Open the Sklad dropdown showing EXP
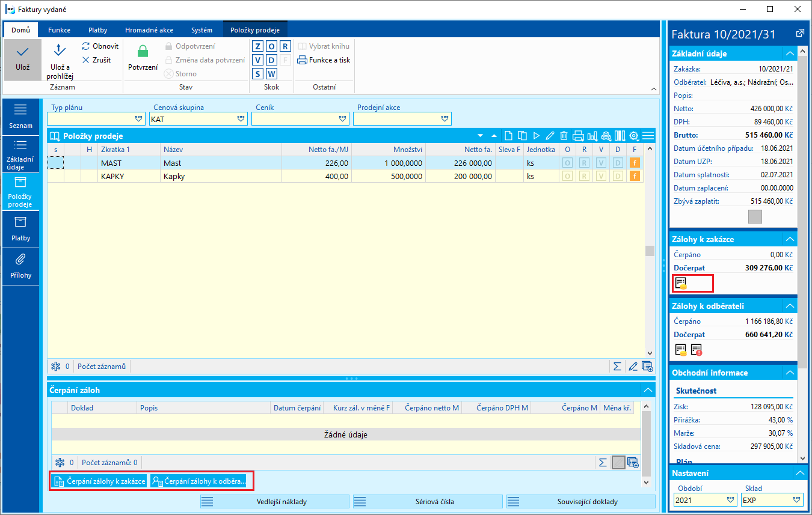 click(797, 500)
